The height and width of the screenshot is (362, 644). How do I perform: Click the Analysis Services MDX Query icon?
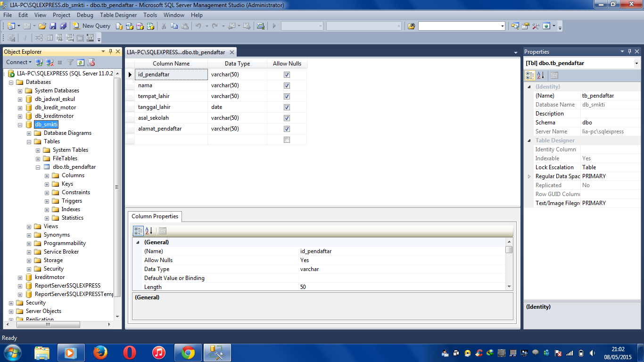130,26
